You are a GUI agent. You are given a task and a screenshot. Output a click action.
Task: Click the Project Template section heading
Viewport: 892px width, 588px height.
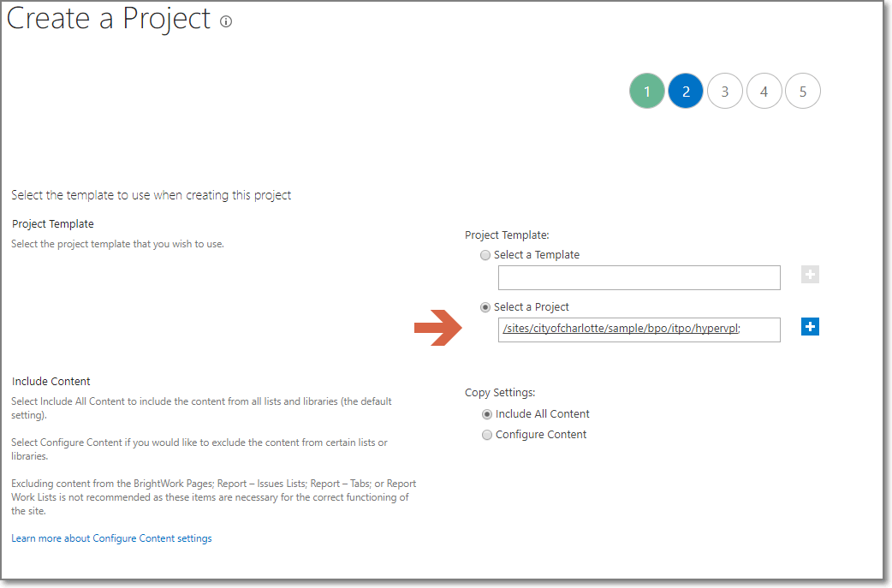pos(53,223)
